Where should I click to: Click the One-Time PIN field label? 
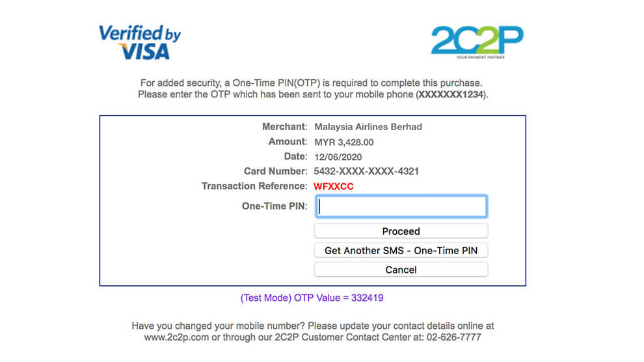coord(275,206)
